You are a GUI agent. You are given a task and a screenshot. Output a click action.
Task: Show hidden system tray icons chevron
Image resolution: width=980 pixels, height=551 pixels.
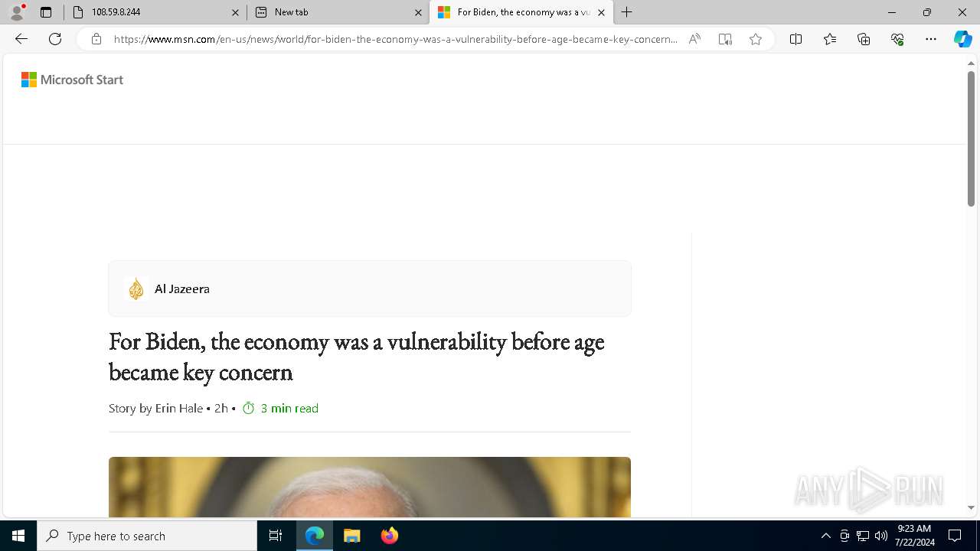pyautogui.click(x=825, y=536)
